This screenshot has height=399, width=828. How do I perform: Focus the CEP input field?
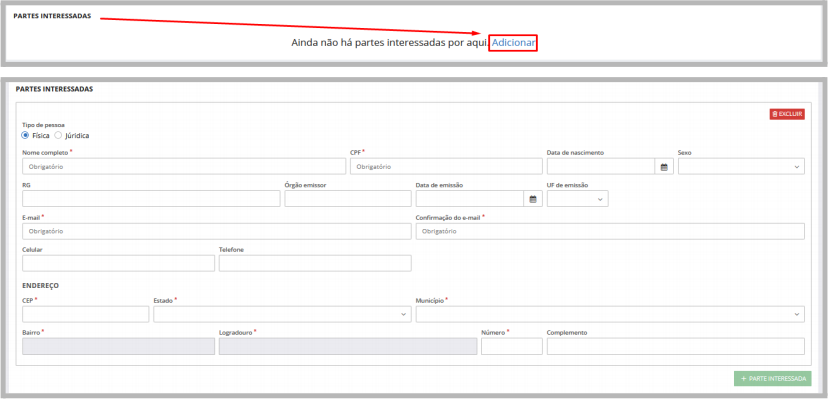pyautogui.click(x=86, y=314)
